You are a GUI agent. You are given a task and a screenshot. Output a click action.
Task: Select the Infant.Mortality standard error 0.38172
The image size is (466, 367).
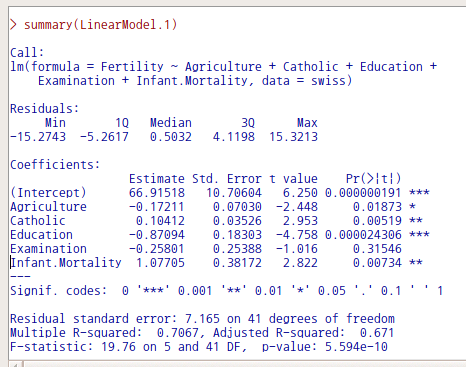[x=237, y=263]
